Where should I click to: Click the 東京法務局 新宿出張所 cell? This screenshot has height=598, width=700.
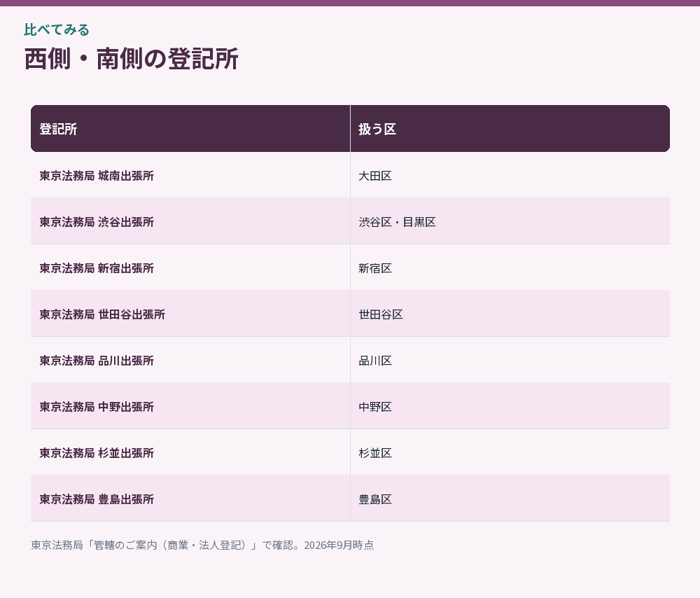tap(190, 267)
